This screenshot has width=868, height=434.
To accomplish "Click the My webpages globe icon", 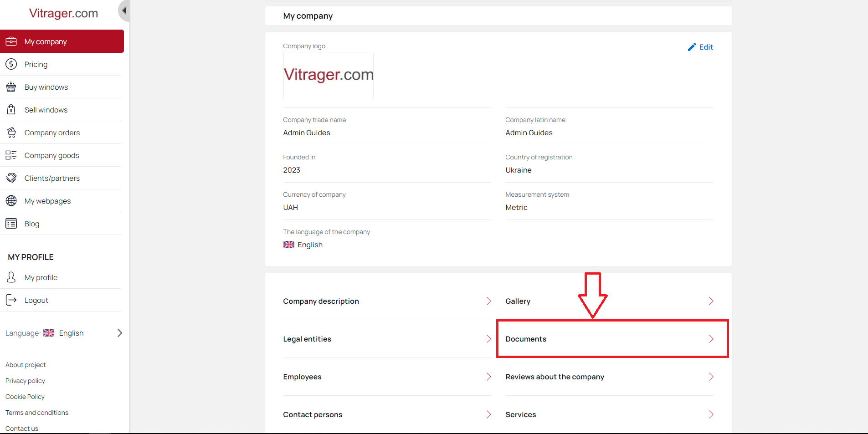I will tap(11, 201).
